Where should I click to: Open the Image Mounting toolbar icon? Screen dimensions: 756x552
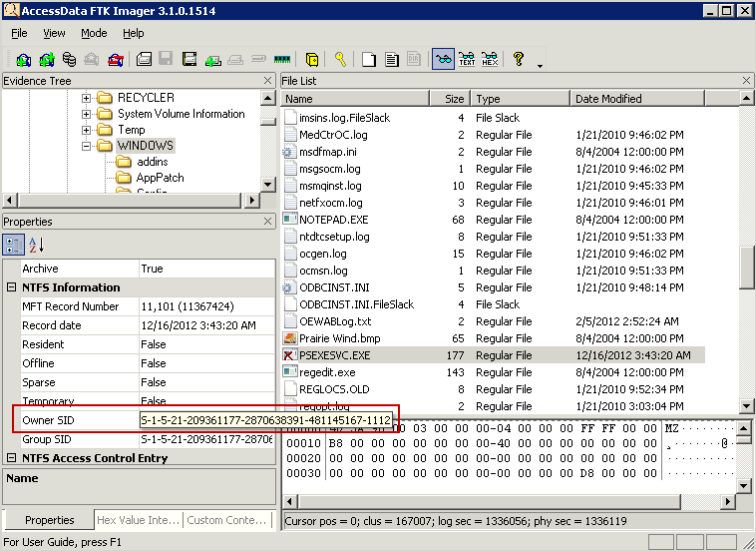pyautogui.click(x=70, y=59)
